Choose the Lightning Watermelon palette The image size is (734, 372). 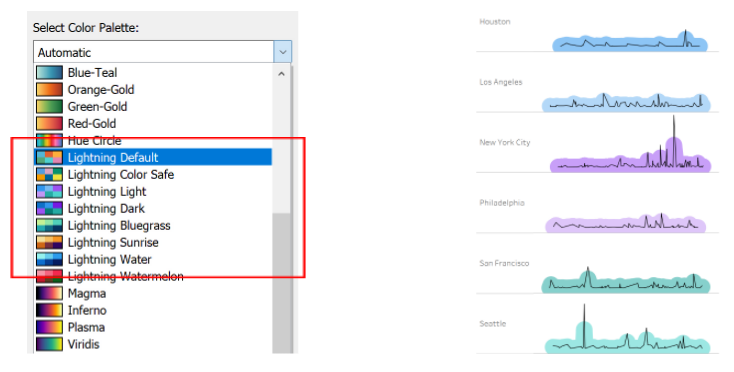(x=153, y=276)
